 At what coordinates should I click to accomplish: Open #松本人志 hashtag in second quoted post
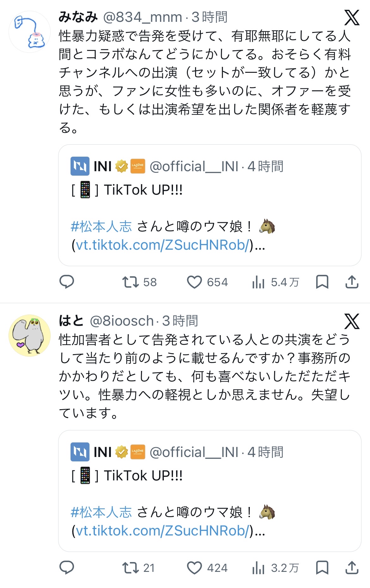(x=101, y=512)
